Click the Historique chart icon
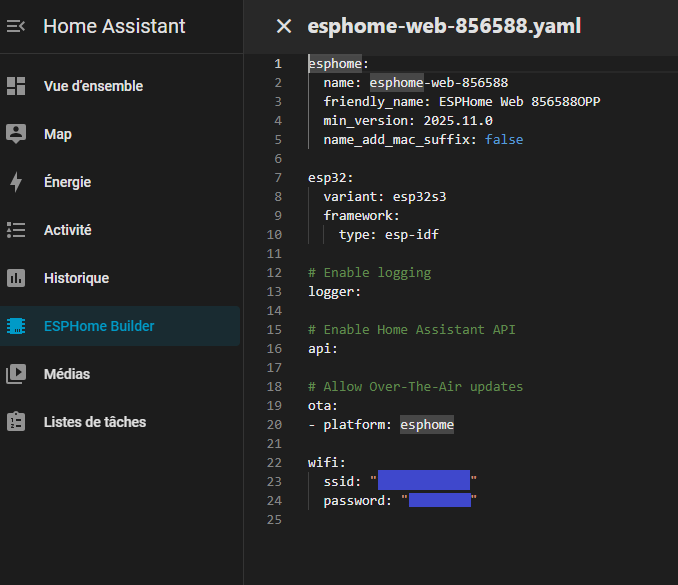 [16, 278]
